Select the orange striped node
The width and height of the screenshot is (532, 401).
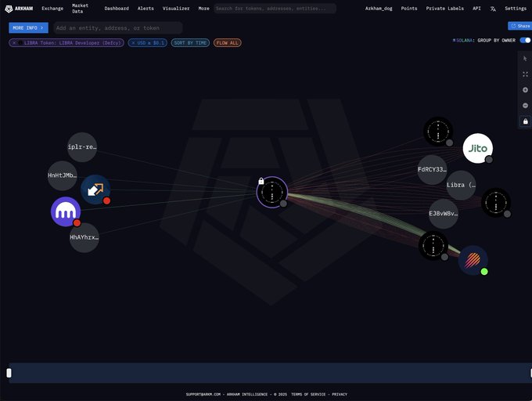point(473,261)
